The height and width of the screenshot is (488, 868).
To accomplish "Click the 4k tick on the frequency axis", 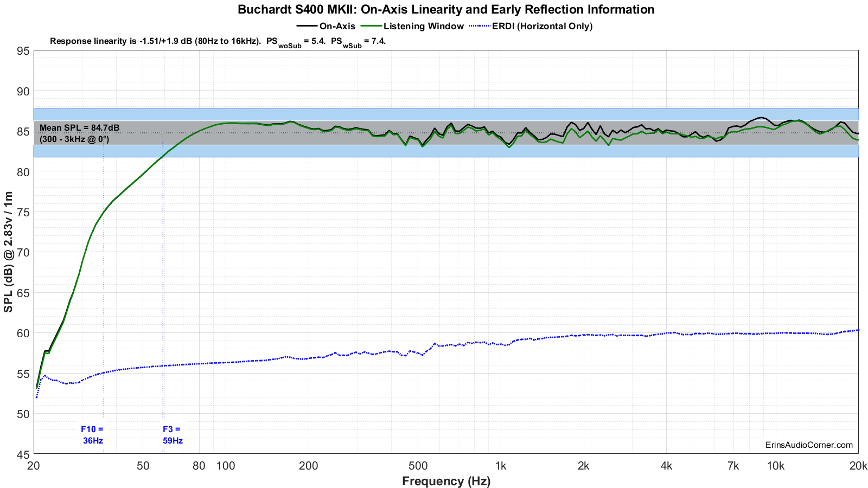I will (666, 466).
